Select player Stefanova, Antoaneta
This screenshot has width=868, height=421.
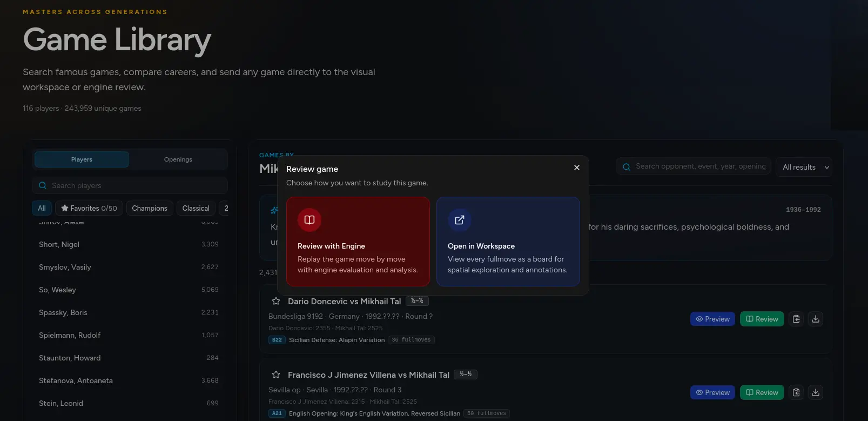(x=129, y=380)
